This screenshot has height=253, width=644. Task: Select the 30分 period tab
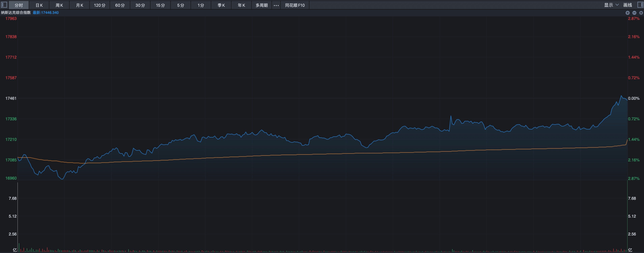140,5
